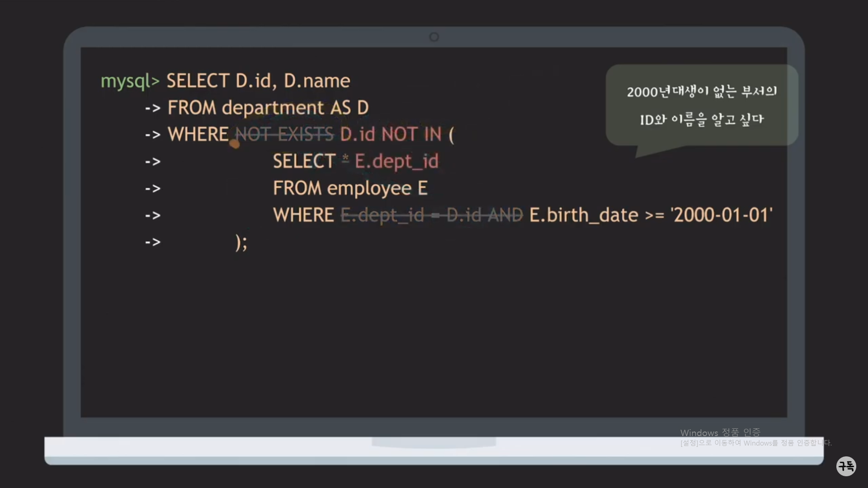Click the FROM department AS D line
Screen dimensions: 868x488
(x=268, y=108)
